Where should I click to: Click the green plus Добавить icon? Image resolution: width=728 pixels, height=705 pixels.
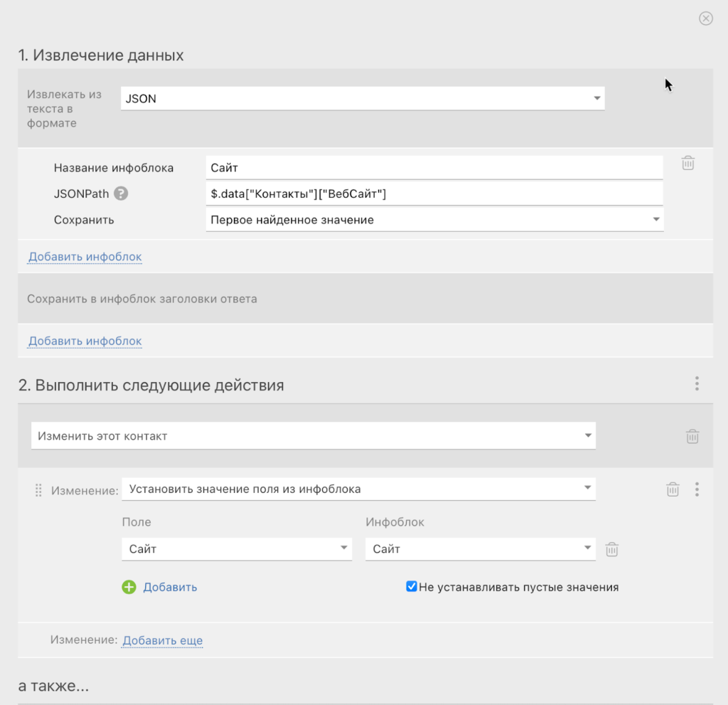pos(129,587)
